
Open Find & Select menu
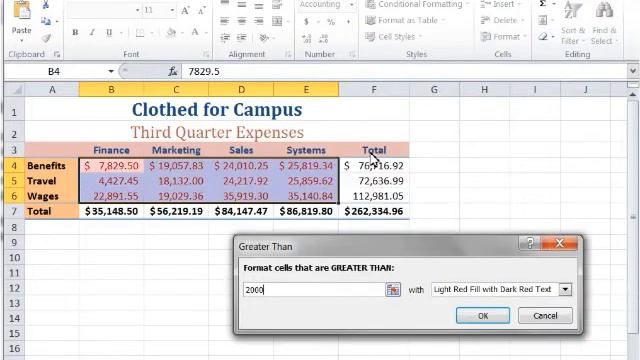(x=604, y=22)
